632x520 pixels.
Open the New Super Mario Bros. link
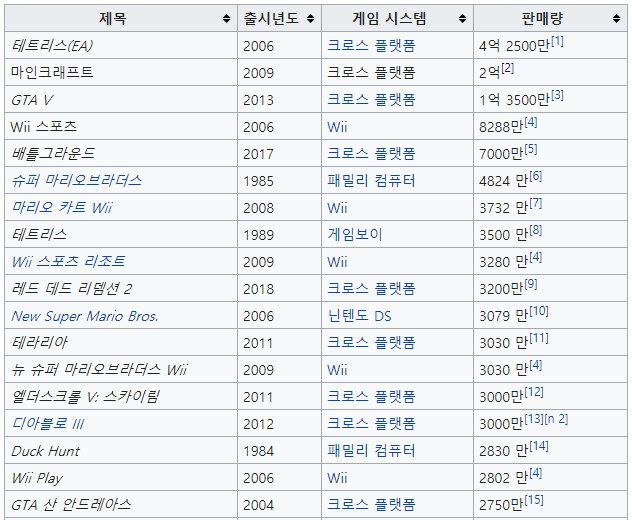click(x=85, y=316)
